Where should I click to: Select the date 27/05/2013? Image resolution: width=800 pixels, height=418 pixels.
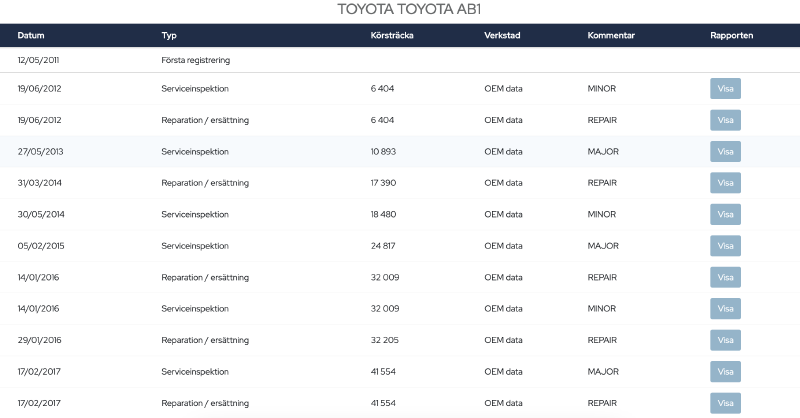(40, 152)
